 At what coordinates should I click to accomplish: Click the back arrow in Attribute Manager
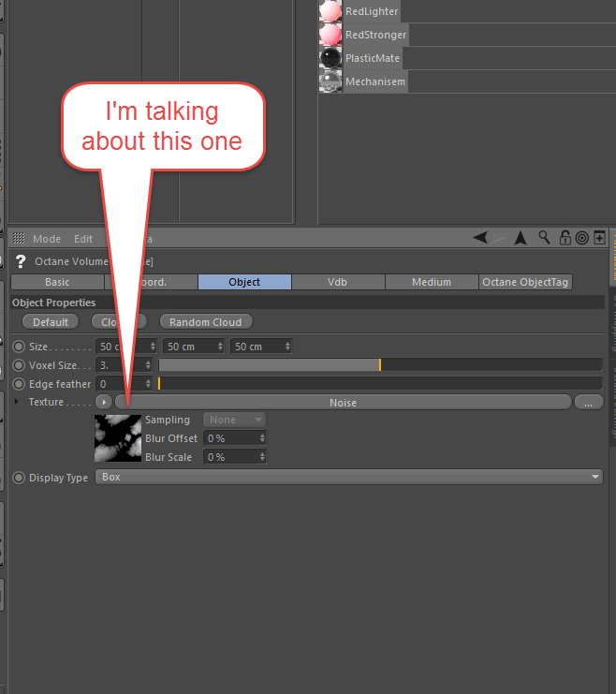point(480,238)
